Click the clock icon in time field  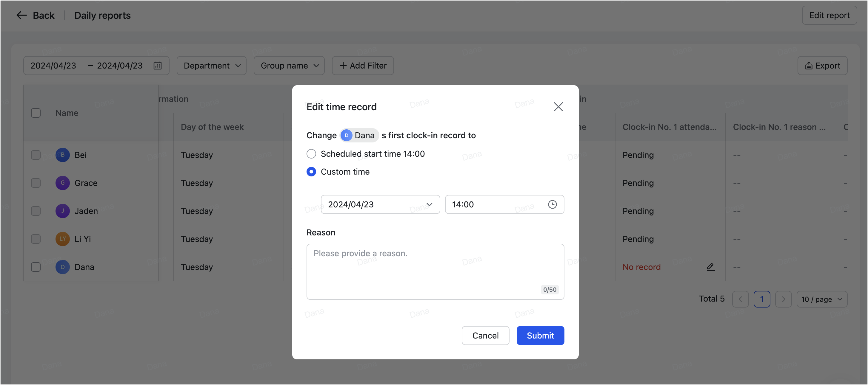552,204
